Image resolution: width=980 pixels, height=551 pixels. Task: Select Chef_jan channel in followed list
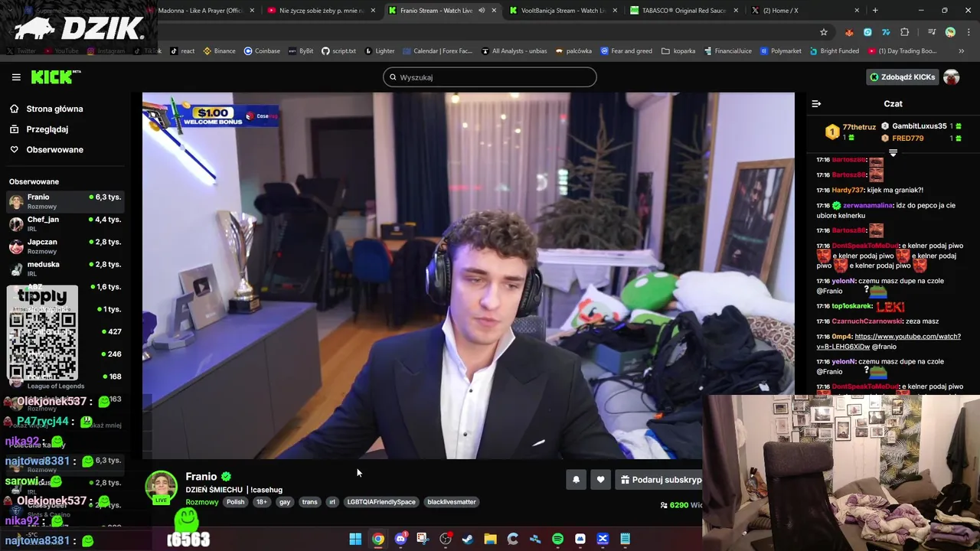point(65,224)
